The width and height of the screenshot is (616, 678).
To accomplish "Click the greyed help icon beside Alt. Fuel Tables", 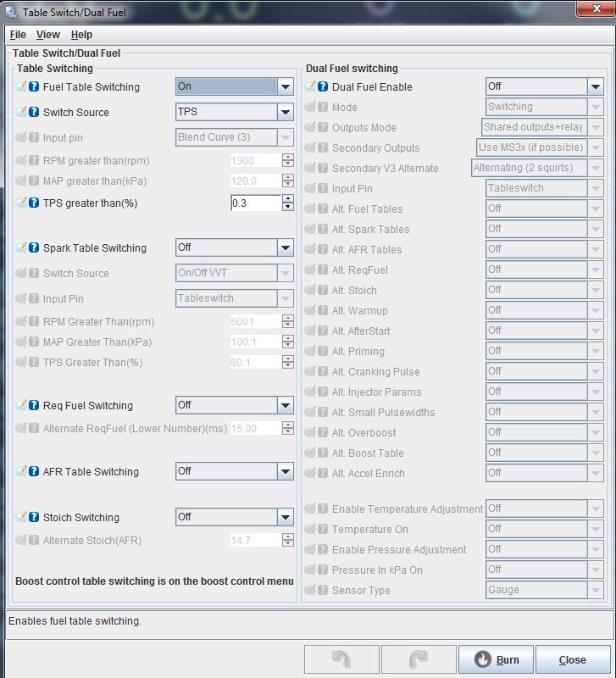I will (323, 208).
